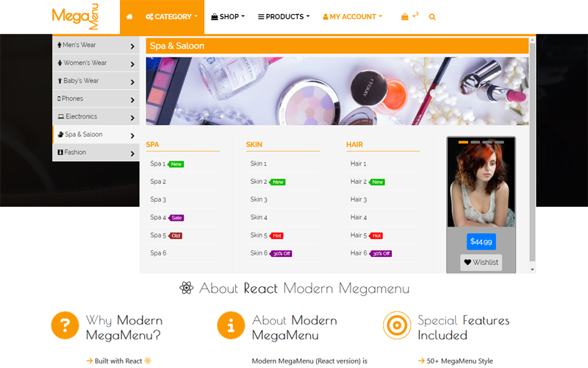Click the Hot tag beside Hair 5
The image size is (588, 368).
click(376, 236)
